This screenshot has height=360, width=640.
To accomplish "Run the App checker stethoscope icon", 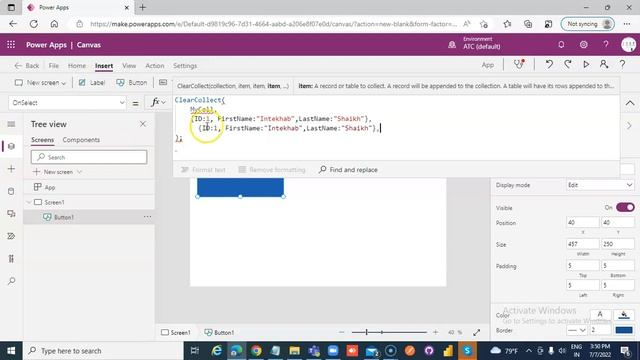I will 519,64.
